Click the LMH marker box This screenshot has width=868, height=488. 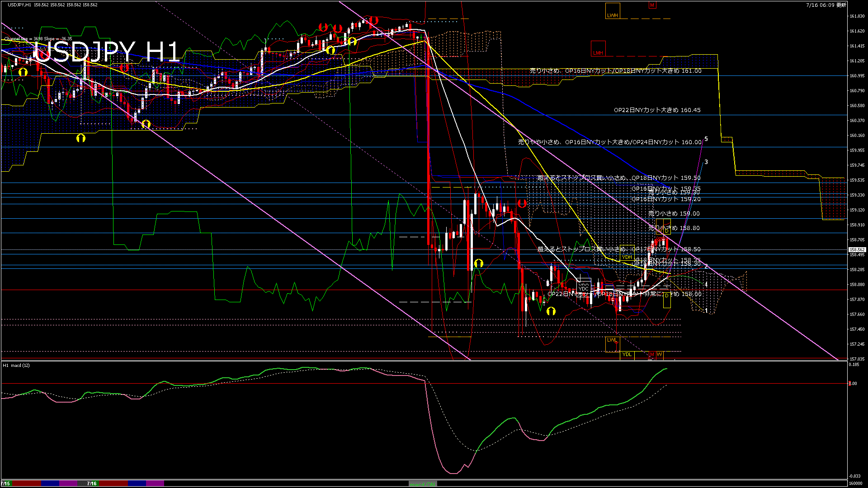pyautogui.click(x=598, y=48)
